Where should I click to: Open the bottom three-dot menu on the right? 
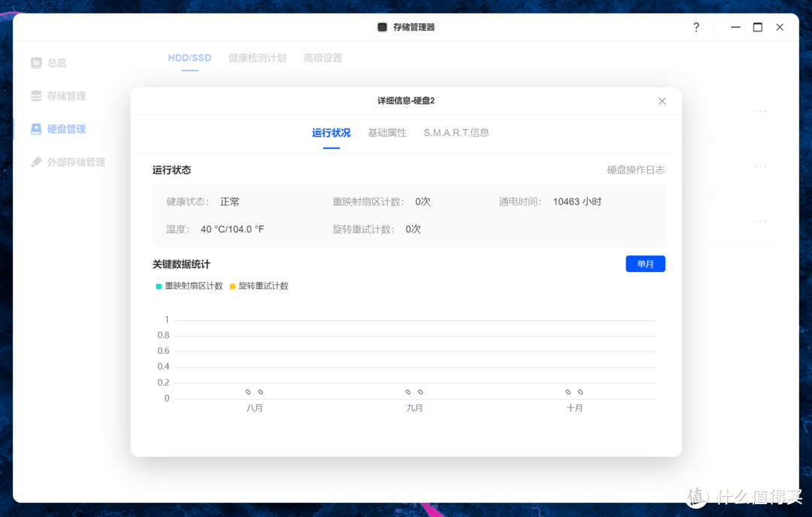759,221
